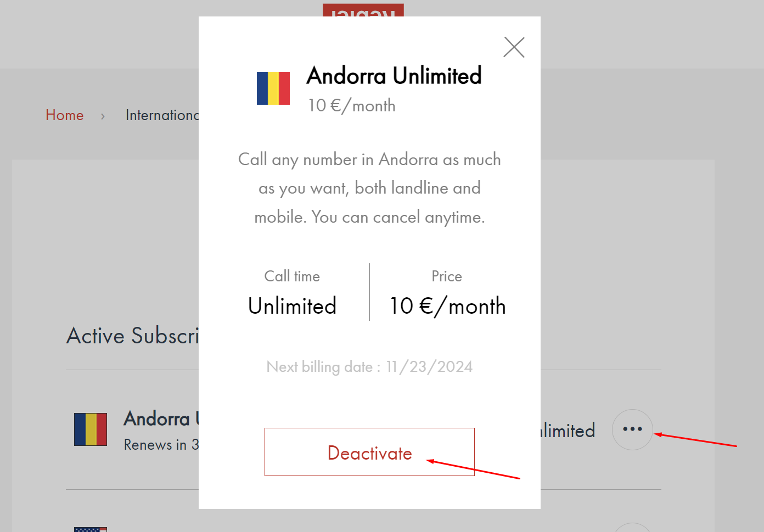Click the "10 €/month" subtitle under the title
This screenshot has width=764, height=532.
(x=352, y=105)
